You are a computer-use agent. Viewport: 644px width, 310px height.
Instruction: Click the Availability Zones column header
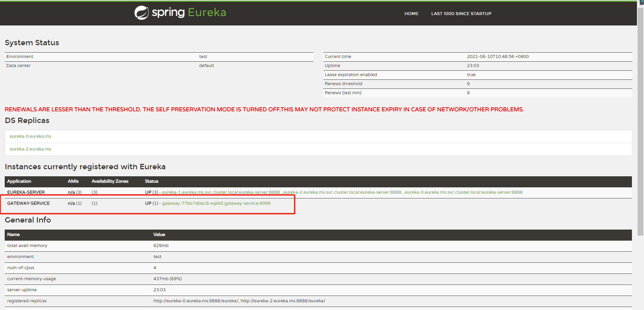(110, 181)
